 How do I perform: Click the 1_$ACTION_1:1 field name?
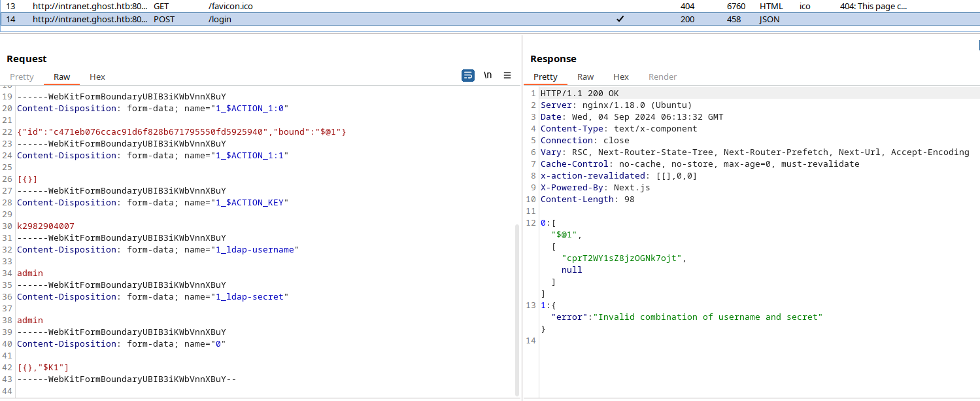point(249,156)
